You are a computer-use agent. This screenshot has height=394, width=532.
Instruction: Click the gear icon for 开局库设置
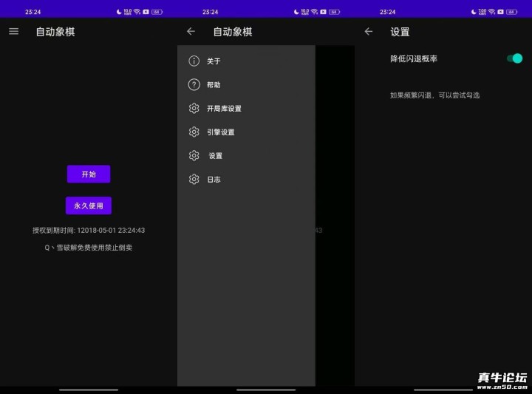(194, 109)
